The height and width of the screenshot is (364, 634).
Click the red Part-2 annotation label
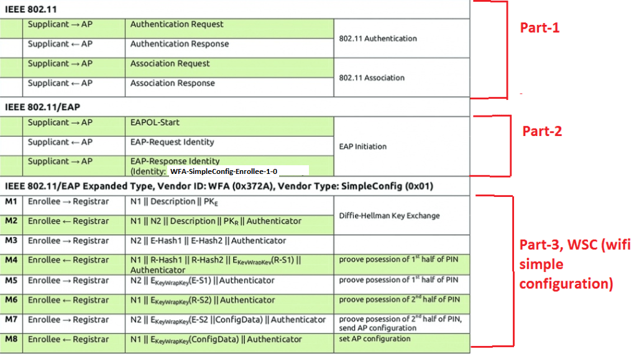[541, 132]
